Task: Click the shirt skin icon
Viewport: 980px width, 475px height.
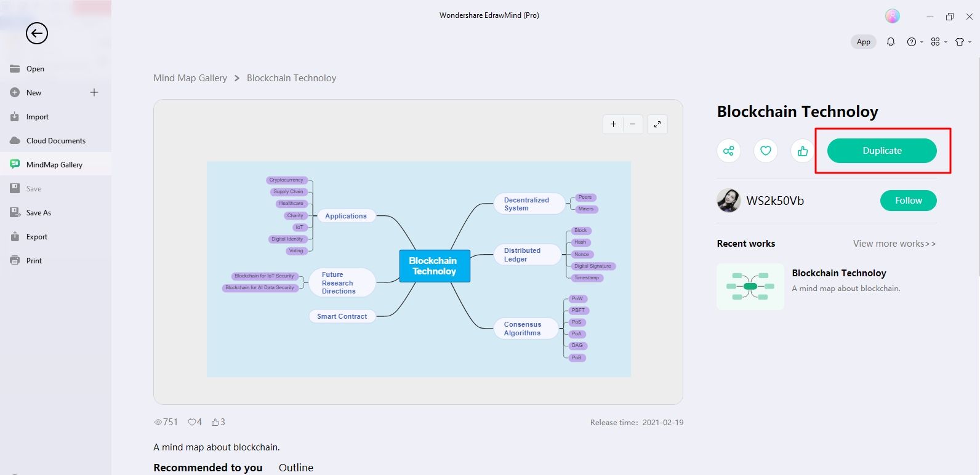Action: 960,42
